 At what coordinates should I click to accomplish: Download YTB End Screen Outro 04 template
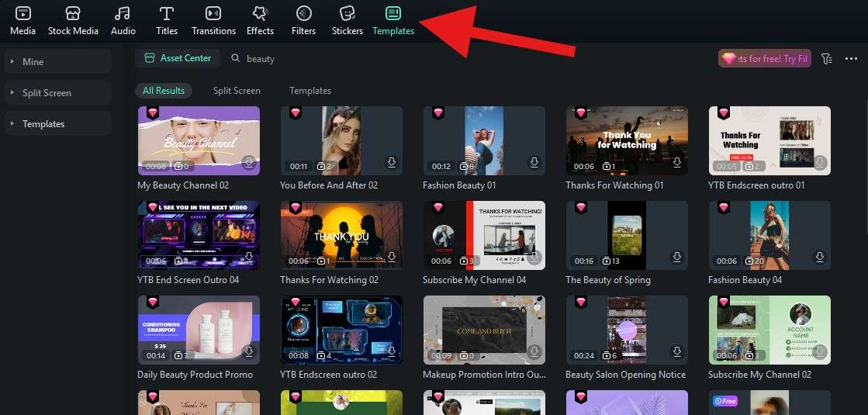249,257
